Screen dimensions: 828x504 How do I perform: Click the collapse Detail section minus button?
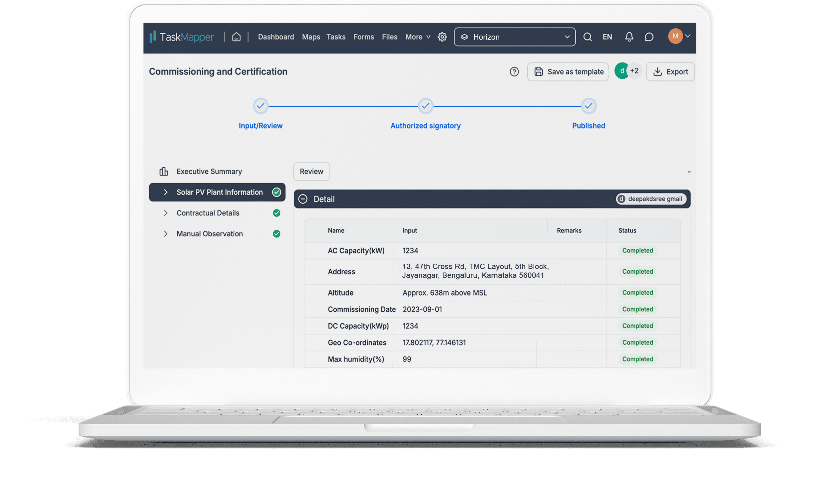[302, 199]
